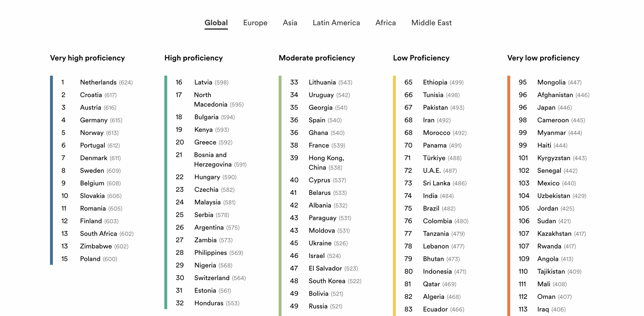644x316 pixels.
Task: Open the Türkiye country entry
Action: coord(434,158)
